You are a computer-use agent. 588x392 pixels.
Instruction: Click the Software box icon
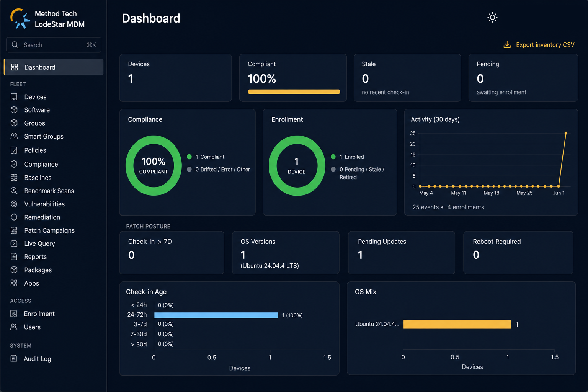14,110
